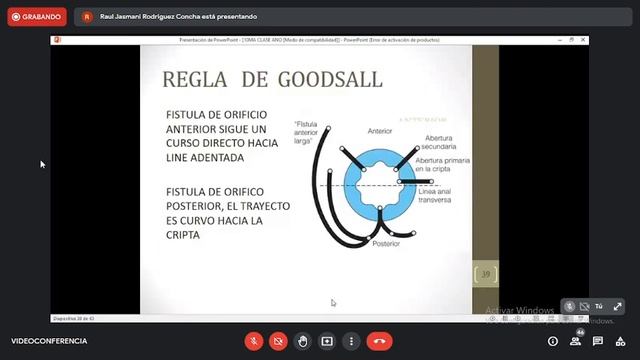Click the PowerPoint app icon in title bar
This screenshot has height=360, width=640.
(57, 40)
